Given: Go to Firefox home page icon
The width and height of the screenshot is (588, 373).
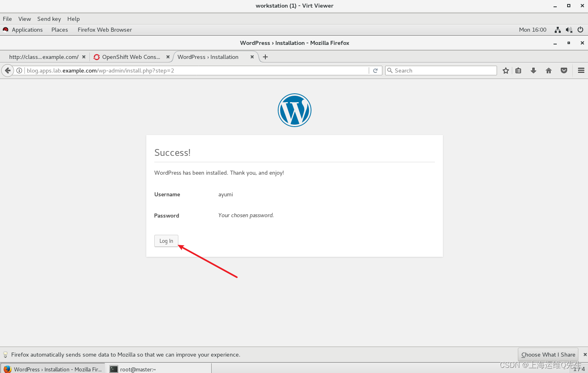Looking at the screenshot, I should (x=549, y=71).
